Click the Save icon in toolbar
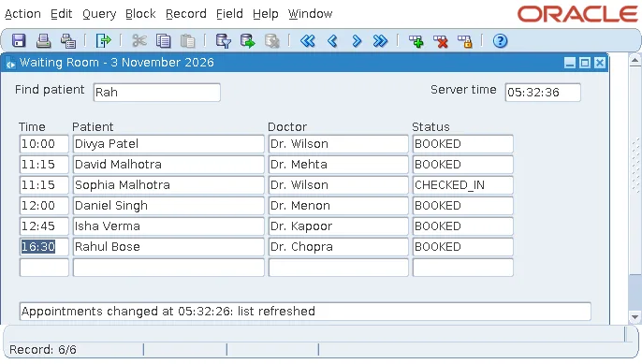Viewport: 642px width, 364px height. 19,41
